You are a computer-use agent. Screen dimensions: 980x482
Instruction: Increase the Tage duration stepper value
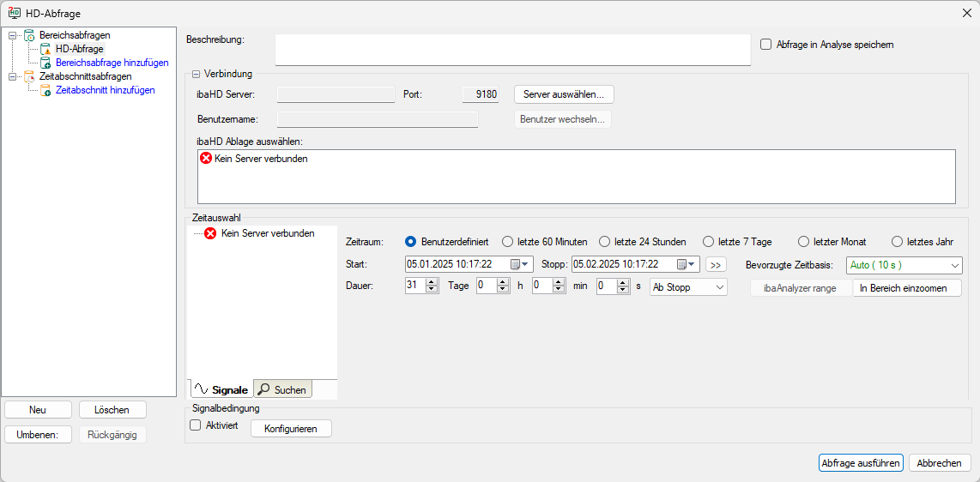433,283
